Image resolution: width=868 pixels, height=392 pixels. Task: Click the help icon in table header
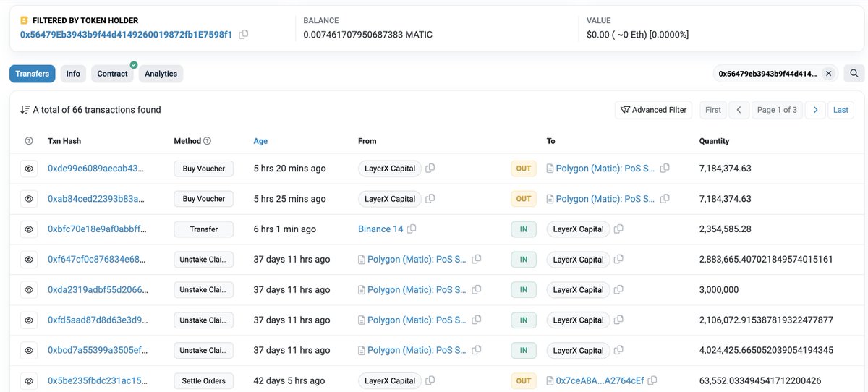coord(29,141)
